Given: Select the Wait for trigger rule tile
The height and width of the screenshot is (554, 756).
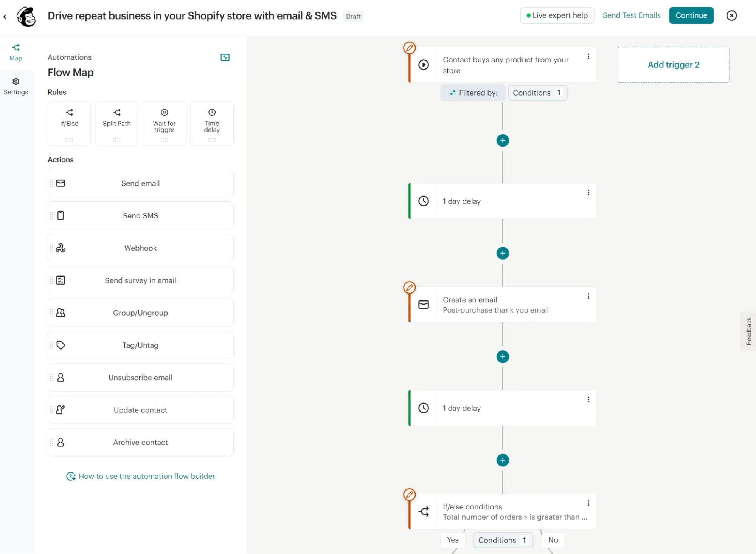Looking at the screenshot, I should (x=164, y=124).
